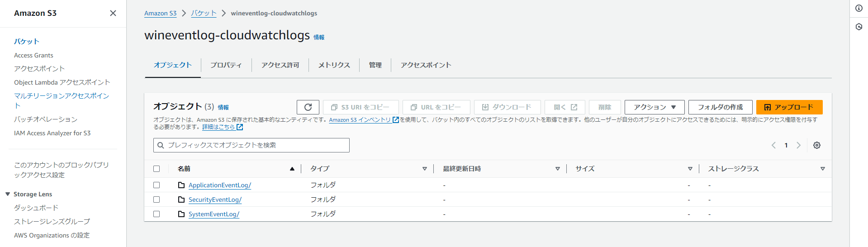Click the hexagon clock icon in the right rail

point(859,27)
